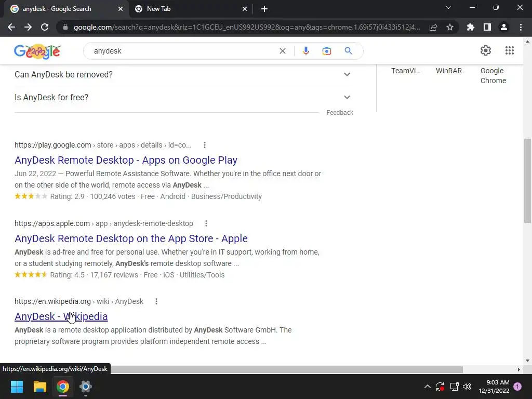Clear the anydesk search query
532x399 pixels.
click(x=283, y=51)
